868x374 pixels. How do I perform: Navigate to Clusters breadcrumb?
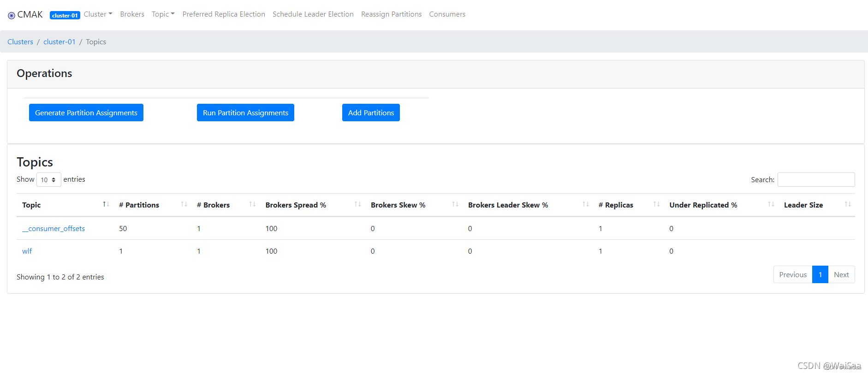click(x=20, y=42)
